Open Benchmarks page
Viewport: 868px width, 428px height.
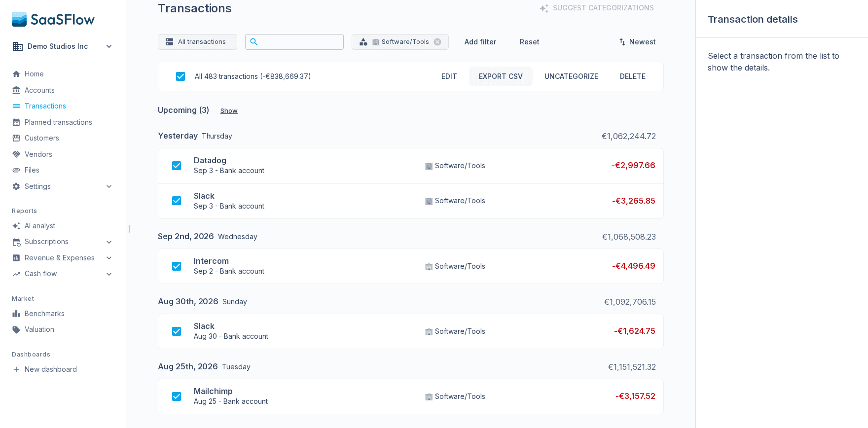pyautogui.click(x=44, y=314)
